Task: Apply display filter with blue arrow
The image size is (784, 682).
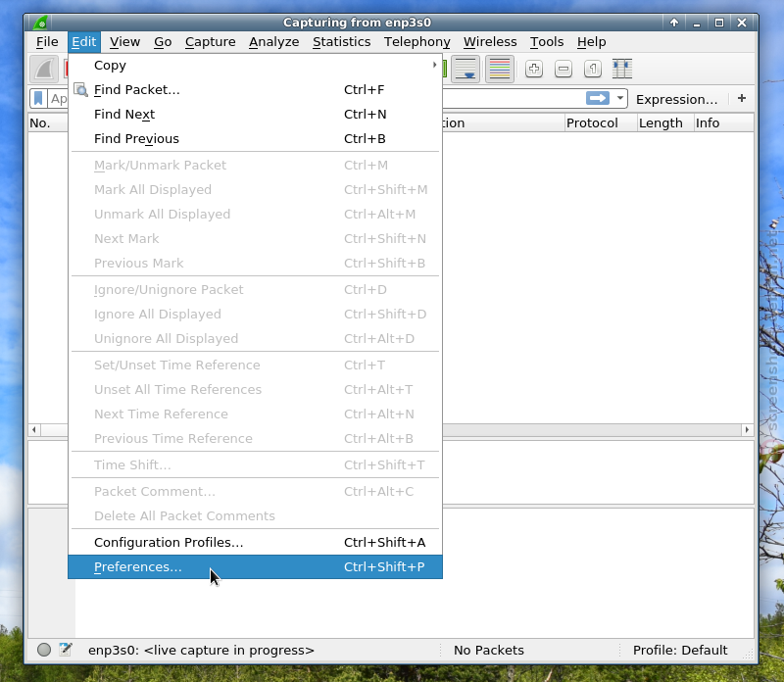Action: pos(598,98)
